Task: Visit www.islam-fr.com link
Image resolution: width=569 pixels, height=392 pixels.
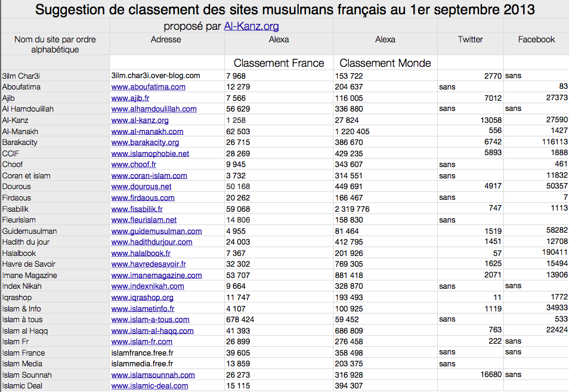Action: point(141,342)
